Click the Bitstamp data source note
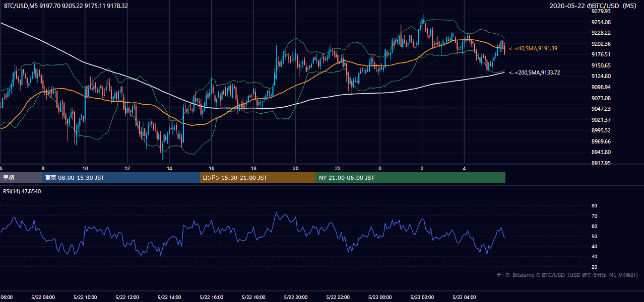The height and width of the screenshot is (302, 644). click(567, 275)
